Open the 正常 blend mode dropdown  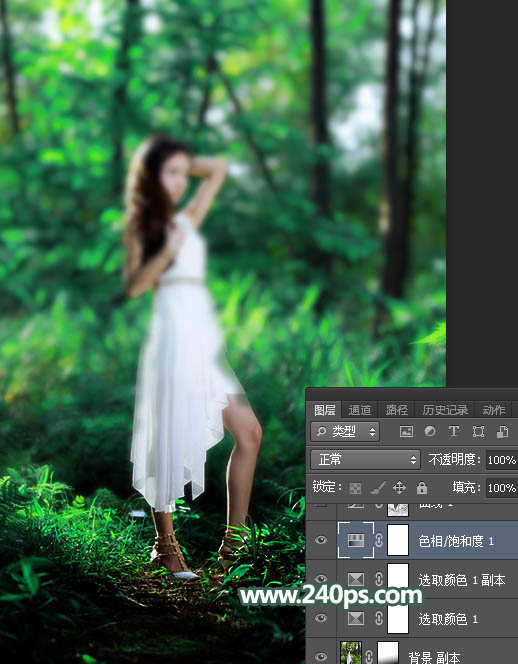click(365, 459)
